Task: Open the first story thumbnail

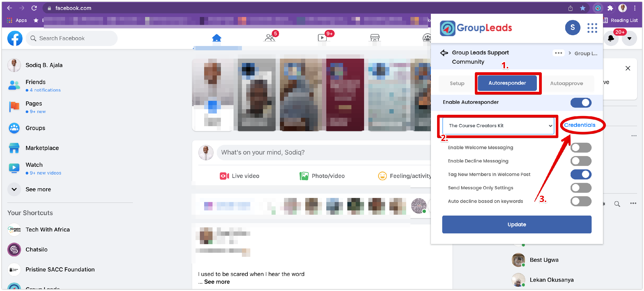Action: [213, 95]
